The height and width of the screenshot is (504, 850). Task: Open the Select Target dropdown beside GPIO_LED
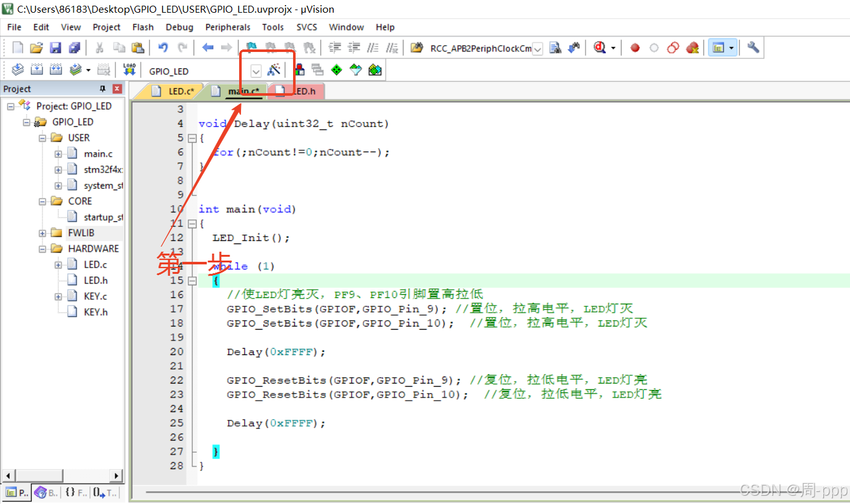point(257,70)
